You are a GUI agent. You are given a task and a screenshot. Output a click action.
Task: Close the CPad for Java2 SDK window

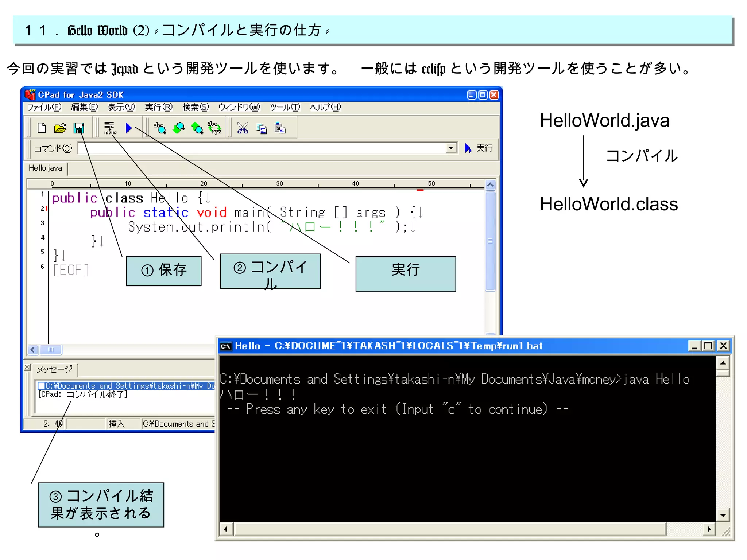coord(494,95)
